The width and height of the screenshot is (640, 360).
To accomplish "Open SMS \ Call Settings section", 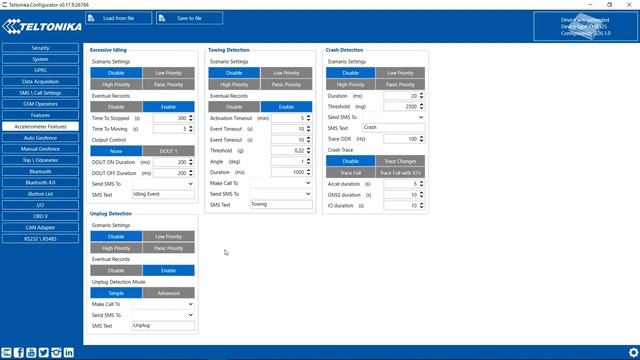I will click(40, 93).
